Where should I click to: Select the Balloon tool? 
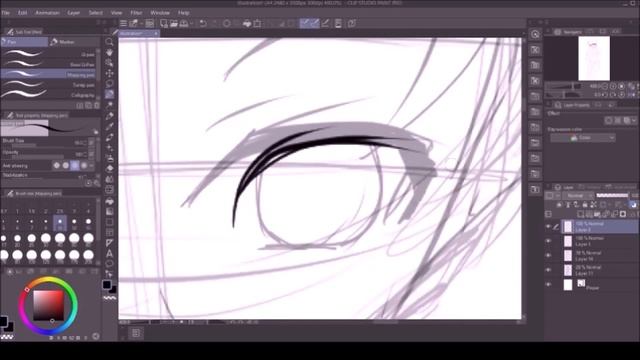click(109, 264)
